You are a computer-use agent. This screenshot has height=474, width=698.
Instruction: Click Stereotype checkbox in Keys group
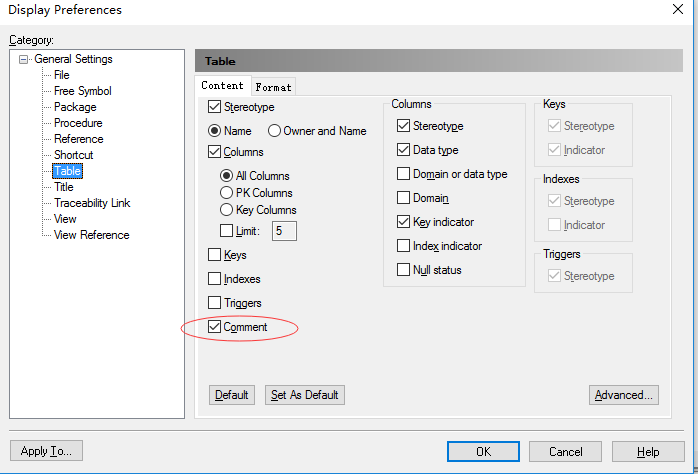(x=554, y=126)
